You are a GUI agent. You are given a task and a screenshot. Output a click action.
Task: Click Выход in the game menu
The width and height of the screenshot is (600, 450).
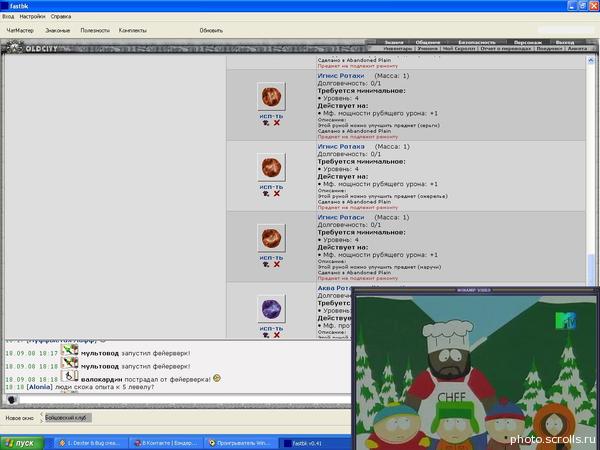[x=565, y=42]
